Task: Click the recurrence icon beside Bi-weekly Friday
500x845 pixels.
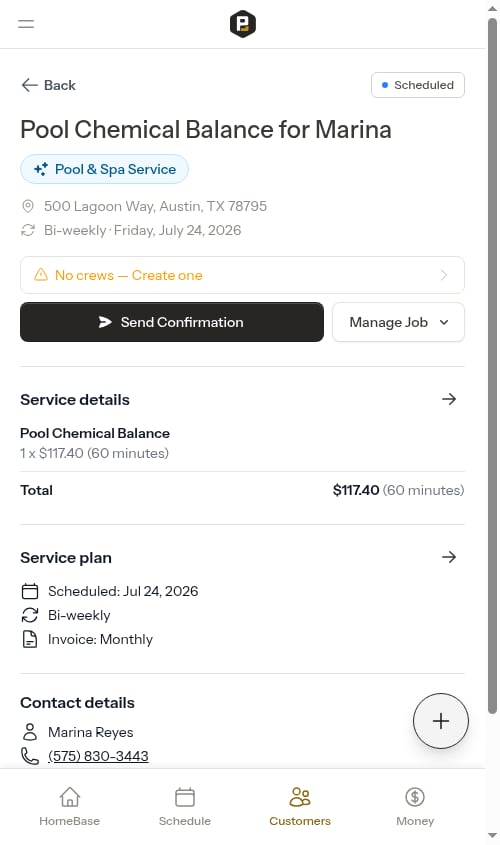Action: click(27, 230)
